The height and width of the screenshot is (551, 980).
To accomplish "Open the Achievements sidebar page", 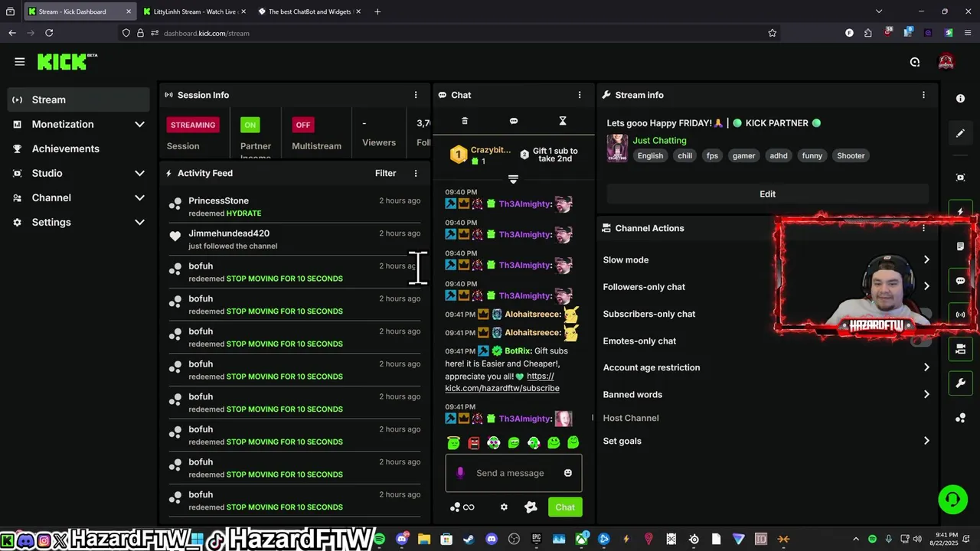I will [80, 148].
